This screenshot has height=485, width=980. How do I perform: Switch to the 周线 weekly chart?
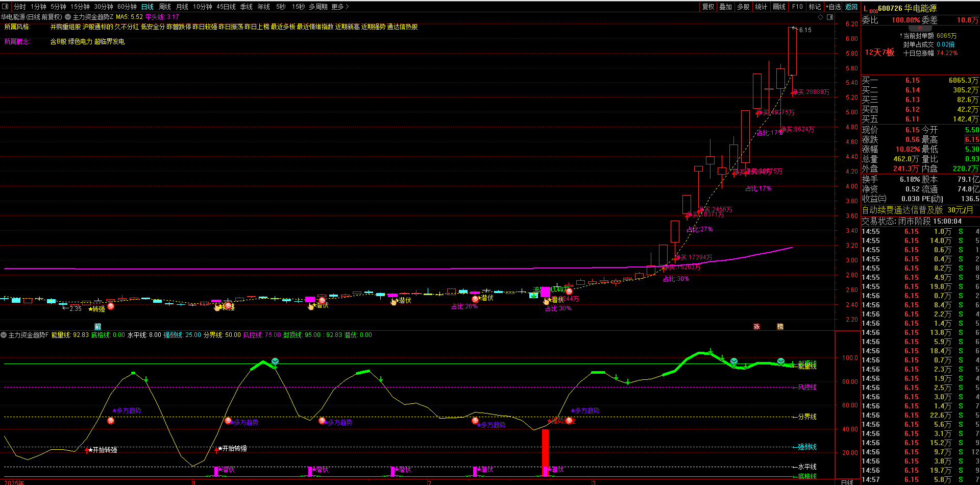[165, 7]
